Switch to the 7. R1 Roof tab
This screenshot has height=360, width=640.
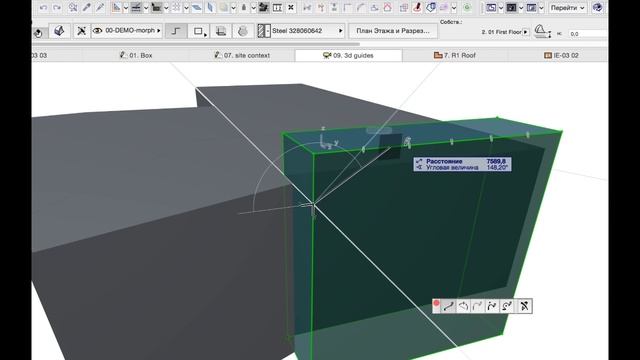coord(455,55)
